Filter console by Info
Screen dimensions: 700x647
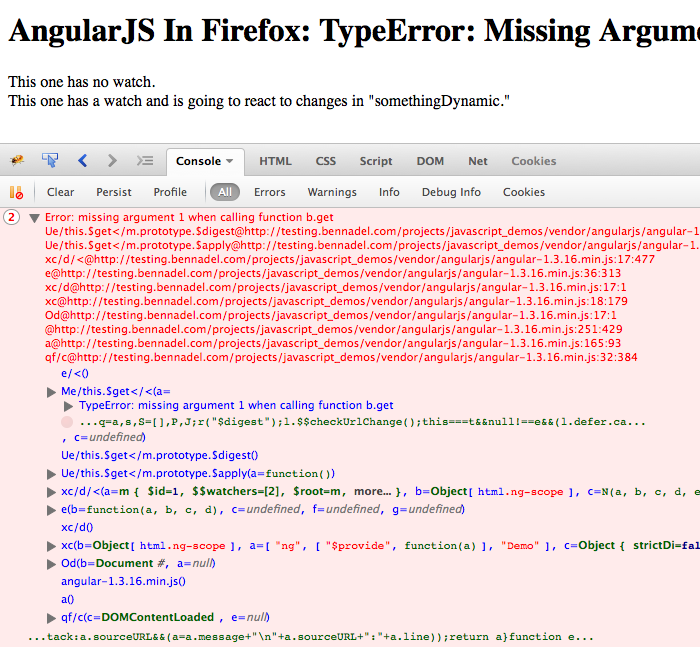[389, 192]
